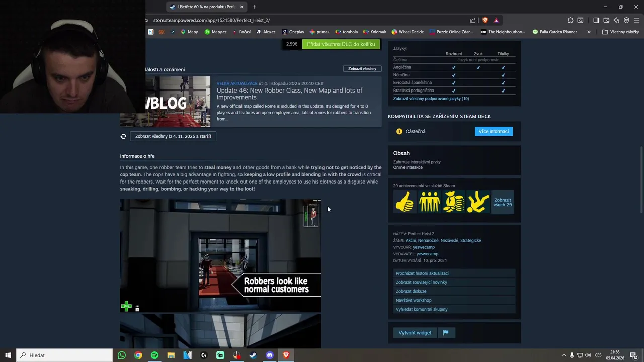Screen dimensions: 644x362
Task: Click the Windows Start button
Action: click(8, 355)
